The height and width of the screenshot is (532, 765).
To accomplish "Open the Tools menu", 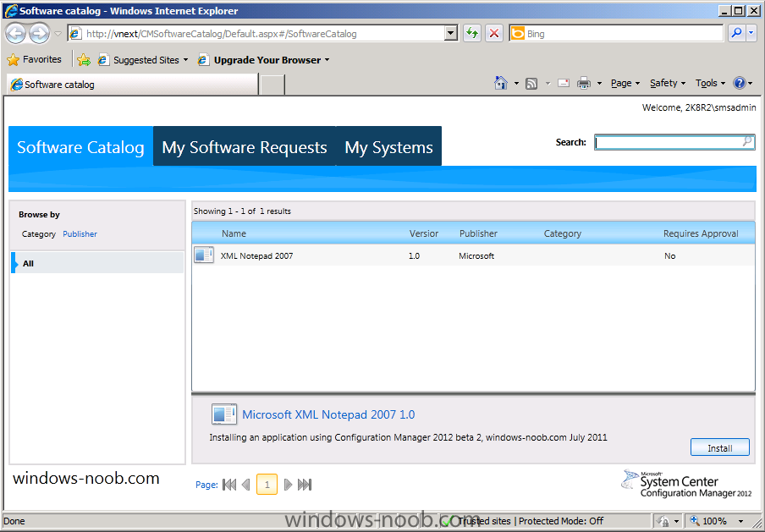I will coord(710,84).
